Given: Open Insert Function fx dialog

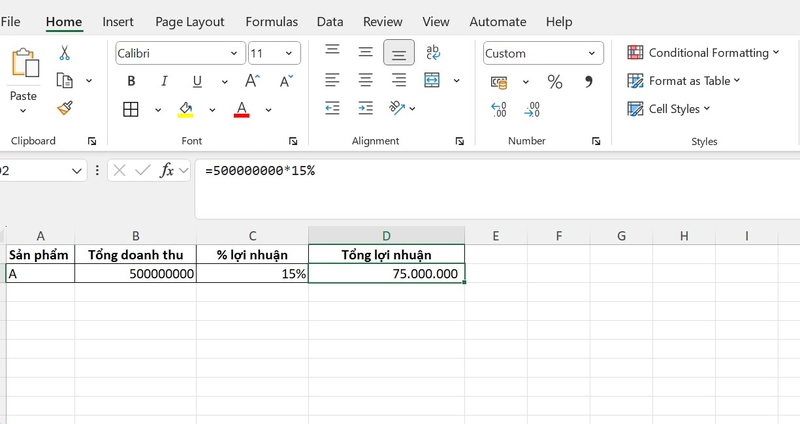Looking at the screenshot, I should [167, 170].
